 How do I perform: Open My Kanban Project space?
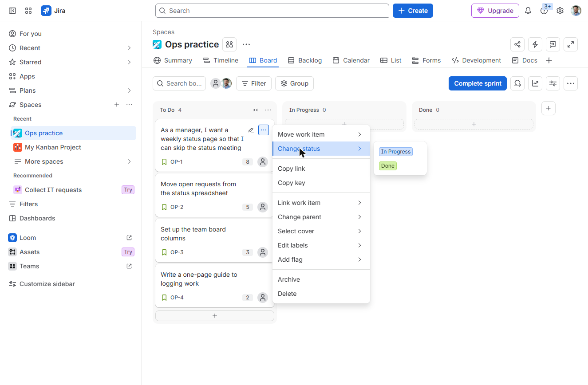click(73, 147)
